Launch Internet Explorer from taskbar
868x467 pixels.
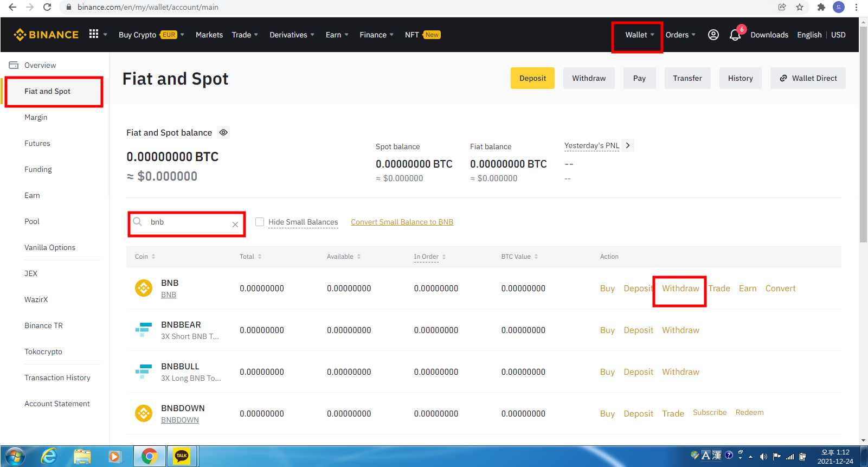coord(49,457)
